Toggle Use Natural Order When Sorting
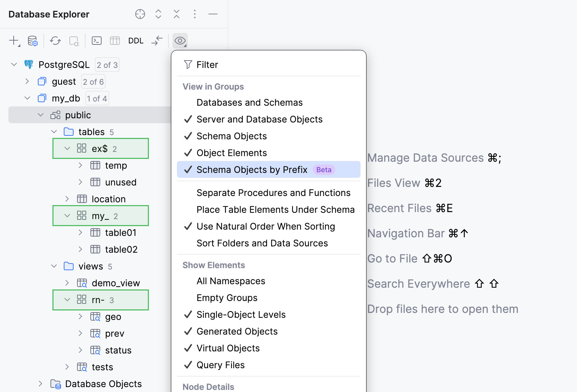 point(269,226)
